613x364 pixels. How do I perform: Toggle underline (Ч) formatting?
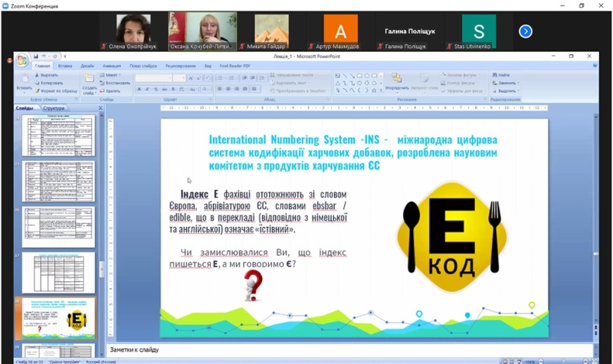pyautogui.click(x=156, y=89)
